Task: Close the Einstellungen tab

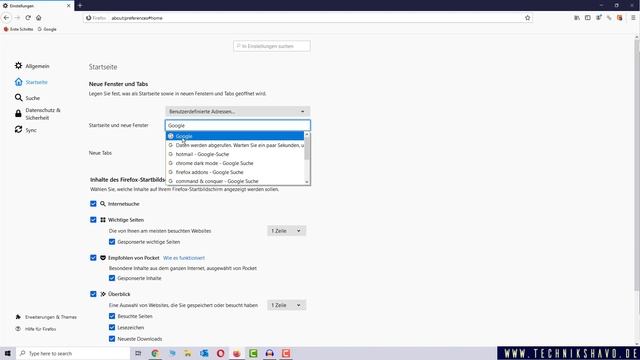Action: point(69,6)
